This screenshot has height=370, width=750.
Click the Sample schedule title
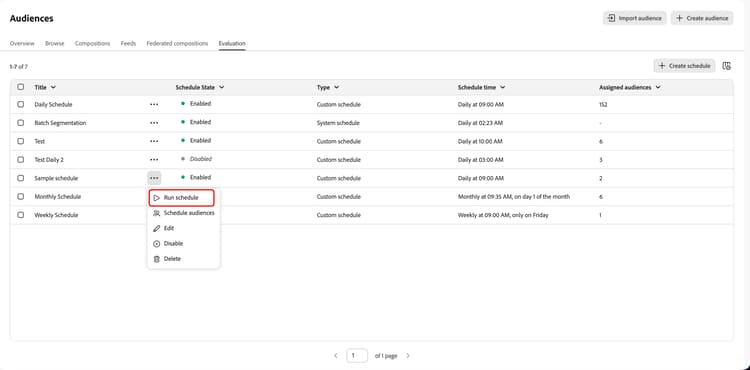(x=56, y=178)
